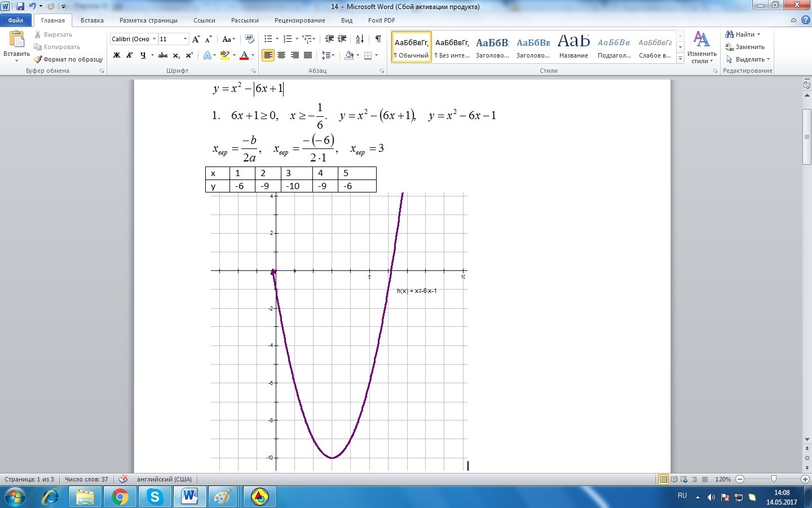
Task: Open the font name dropdown (Calibri)
Action: tap(154, 39)
